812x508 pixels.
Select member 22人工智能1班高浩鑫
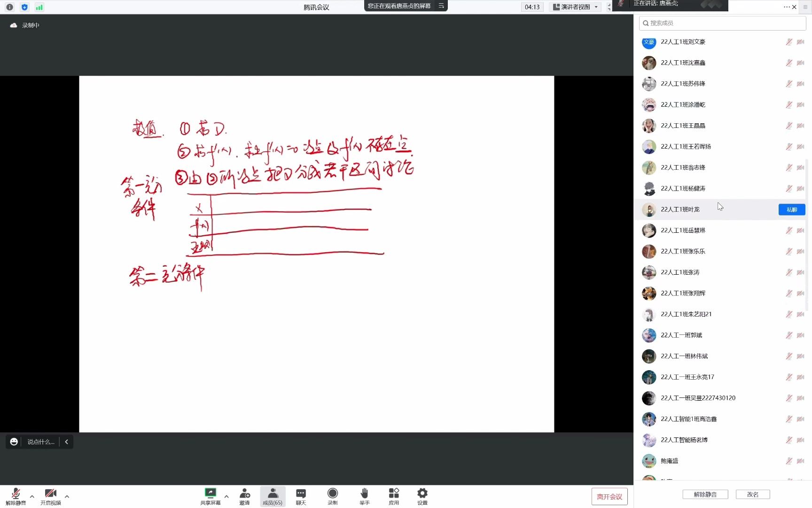pos(723,419)
